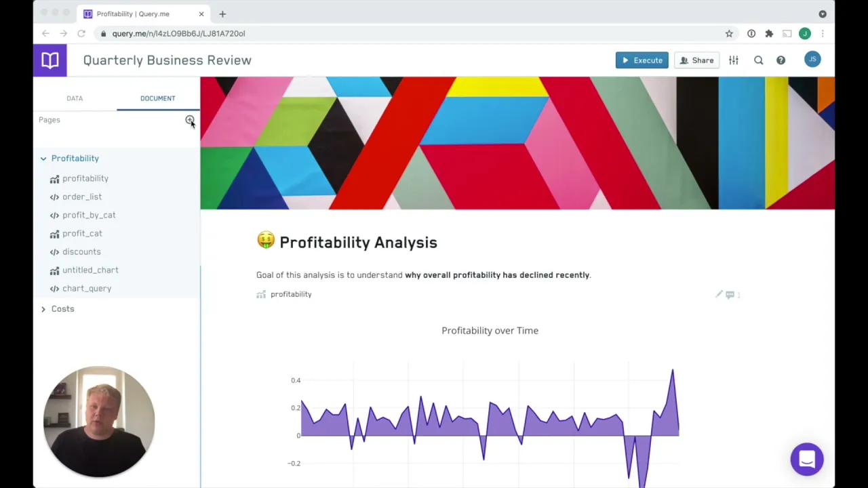
Task: Click the comment icon beside profitability block
Action: (x=730, y=294)
